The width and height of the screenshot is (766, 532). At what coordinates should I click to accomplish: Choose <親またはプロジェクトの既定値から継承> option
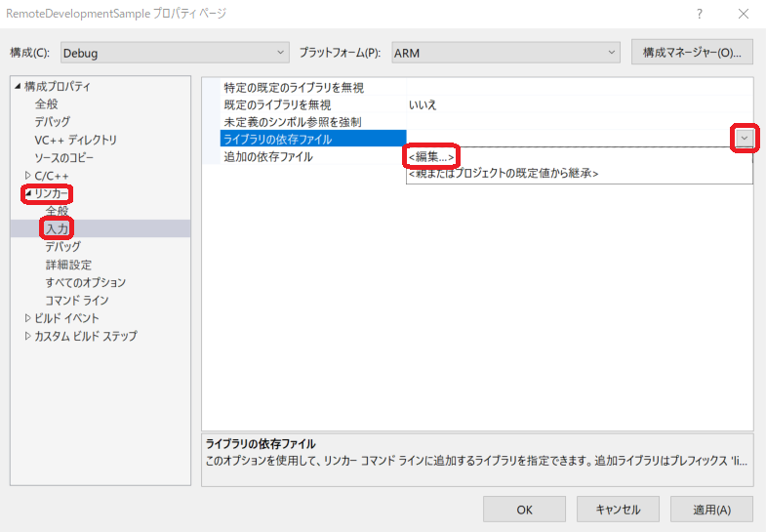(x=579, y=174)
